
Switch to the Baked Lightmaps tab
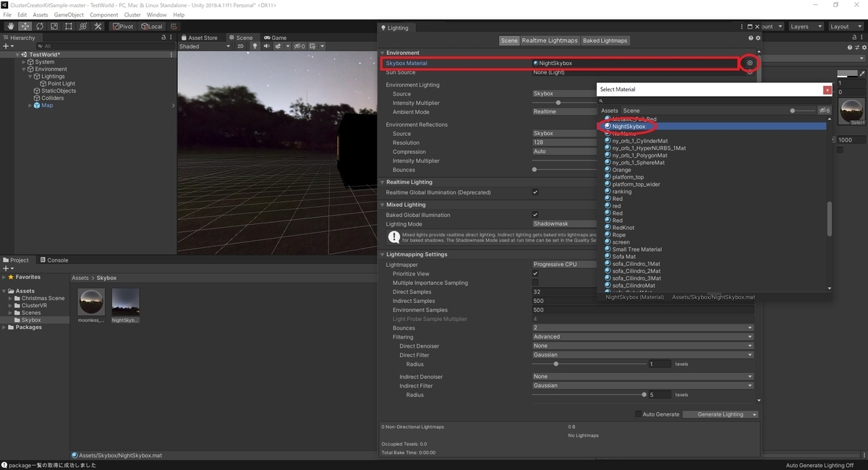605,40
